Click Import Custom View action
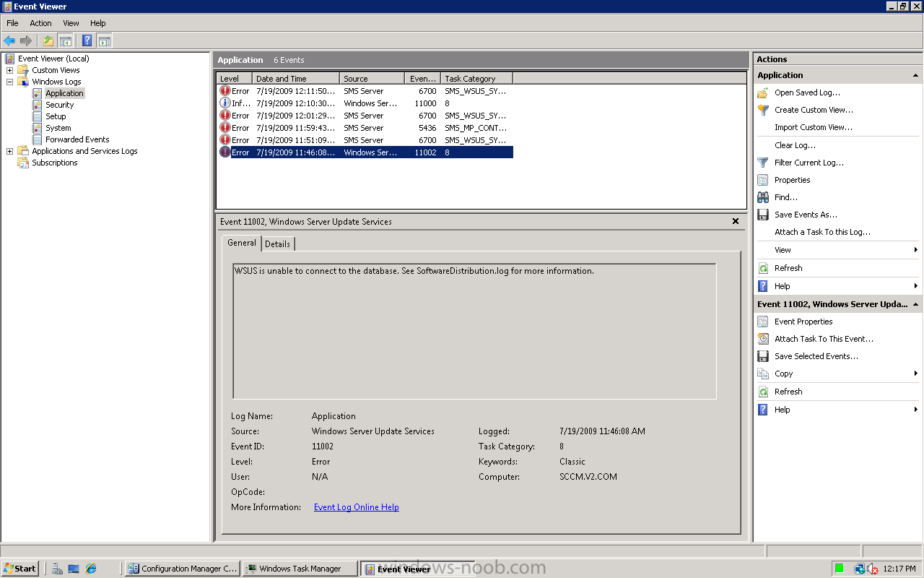 point(814,127)
